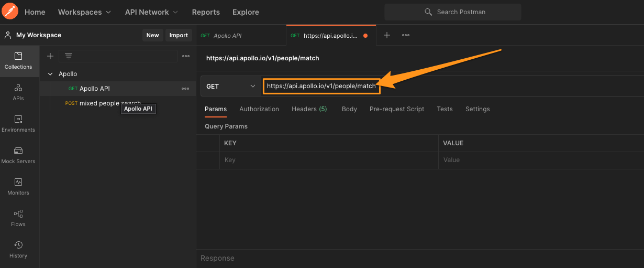Open the Explore page

coord(246,12)
